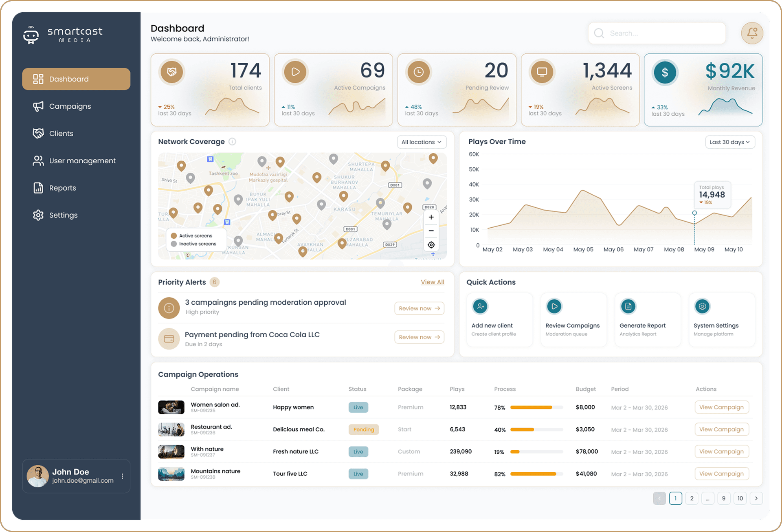Click the notification bell icon

point(752,33)
